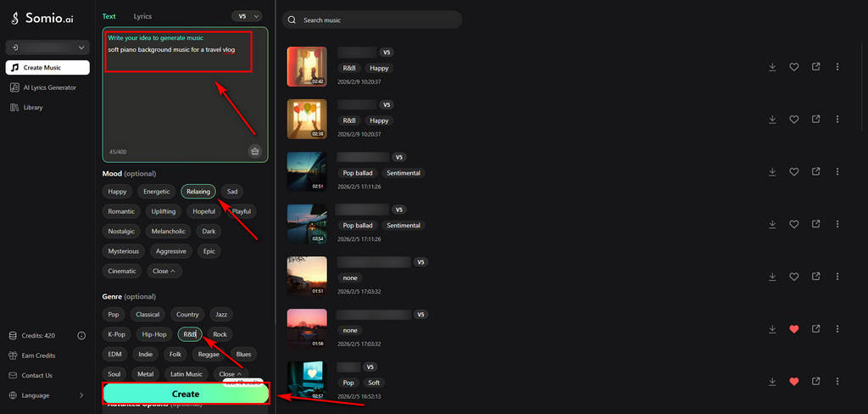Download the 01:51 track tagged none

(x=772, y=277)
